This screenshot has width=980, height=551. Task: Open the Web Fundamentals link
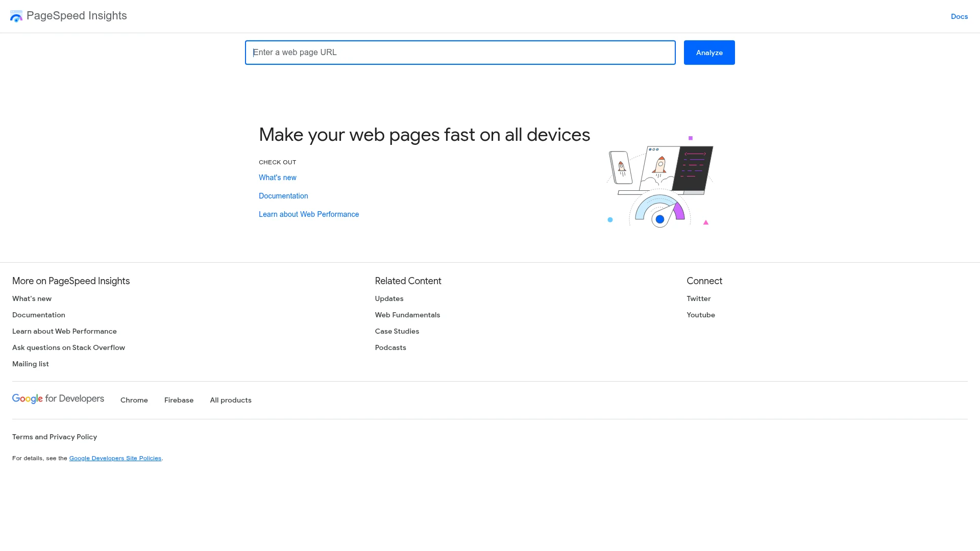[407, 315]
